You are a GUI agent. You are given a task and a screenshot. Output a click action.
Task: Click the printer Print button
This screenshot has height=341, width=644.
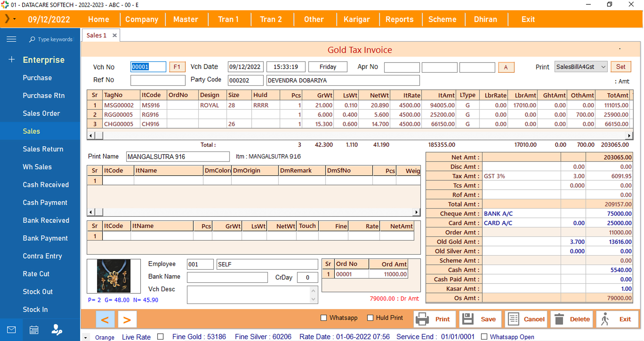pyautogui.click(x=434, y=319)
